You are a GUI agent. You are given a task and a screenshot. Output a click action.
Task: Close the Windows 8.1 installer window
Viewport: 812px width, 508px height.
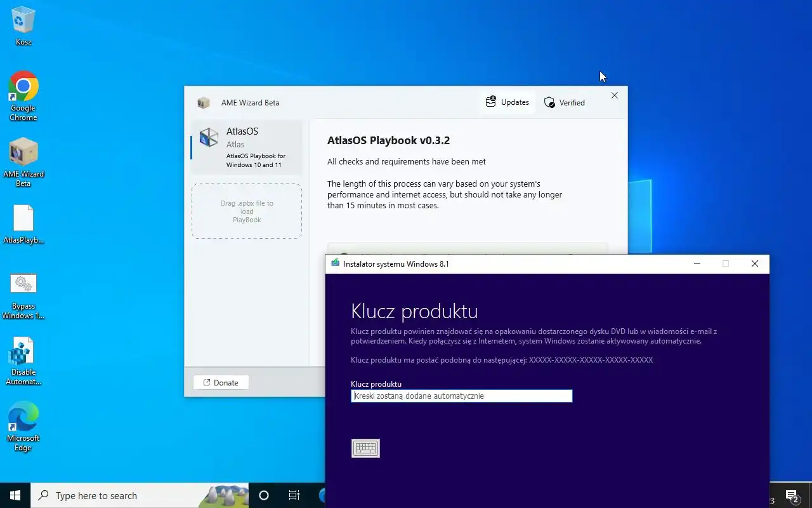(755, 264)
